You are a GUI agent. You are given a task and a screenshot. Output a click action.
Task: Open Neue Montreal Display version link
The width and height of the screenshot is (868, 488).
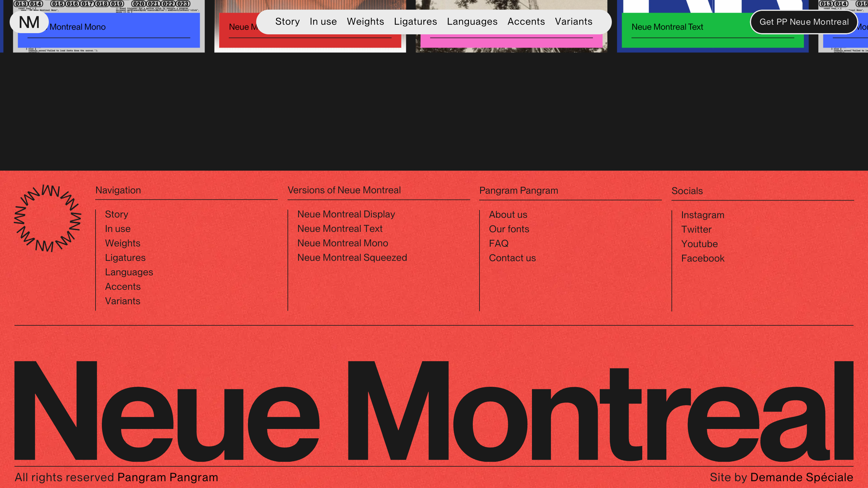coord(346,214)
